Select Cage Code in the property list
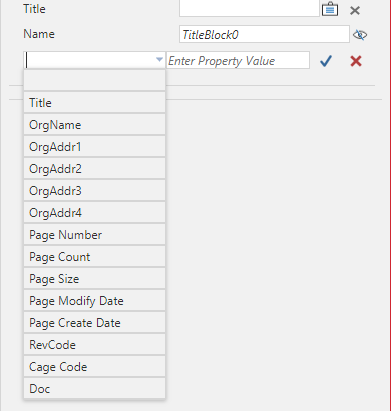 point(95,366)
